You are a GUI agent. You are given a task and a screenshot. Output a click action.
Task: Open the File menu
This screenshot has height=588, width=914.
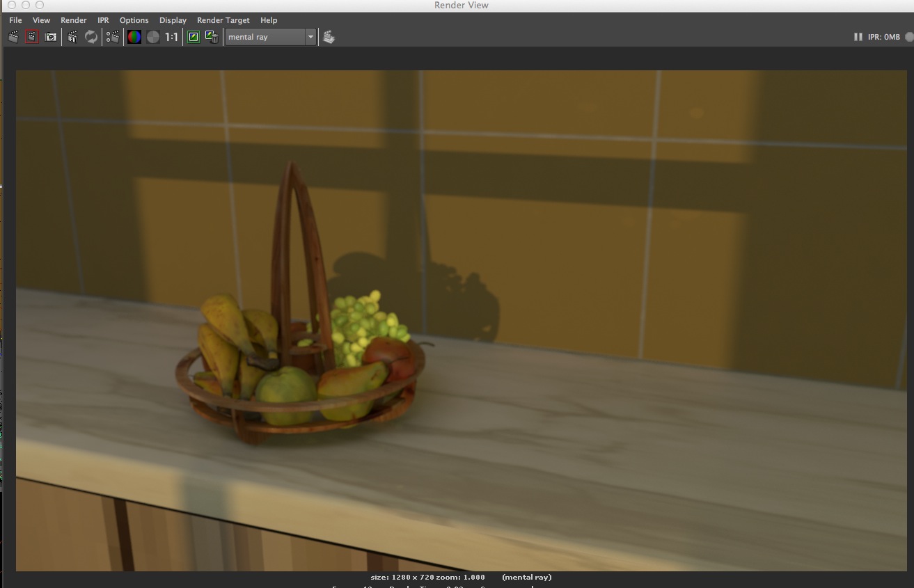15,20
